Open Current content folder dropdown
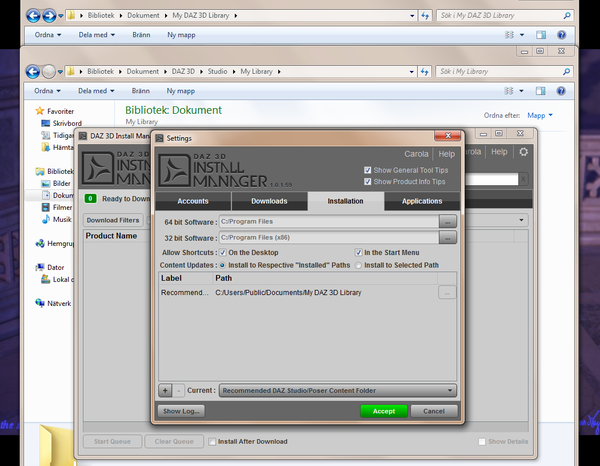The image size is (600, 466). point(338,391)
